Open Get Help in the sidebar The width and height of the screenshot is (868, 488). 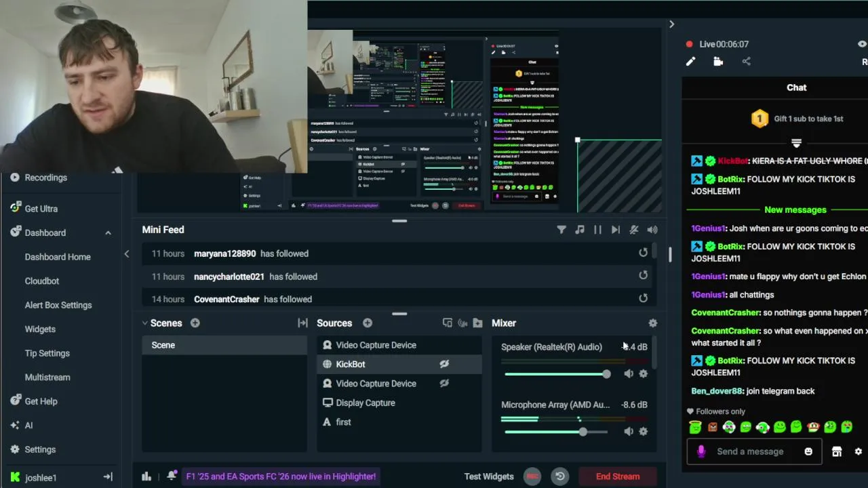click(x=41, y=401)
